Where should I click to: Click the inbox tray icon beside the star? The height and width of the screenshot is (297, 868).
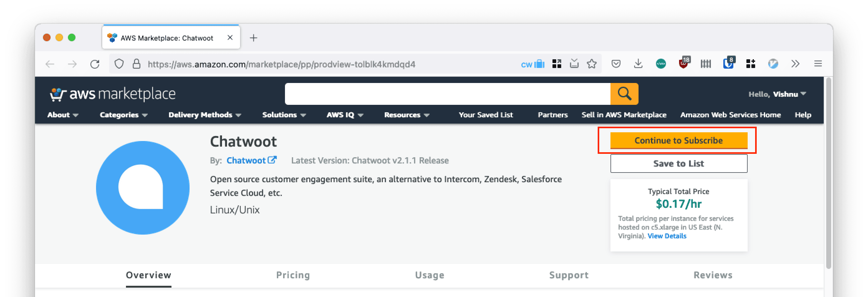pyautogui.click(x=574, y=63)
